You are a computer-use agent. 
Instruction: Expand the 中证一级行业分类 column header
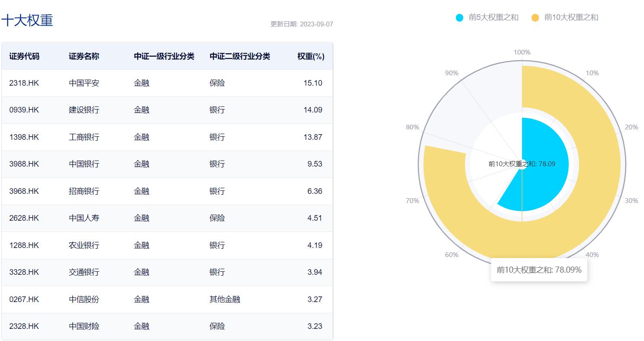pos(163,56)
